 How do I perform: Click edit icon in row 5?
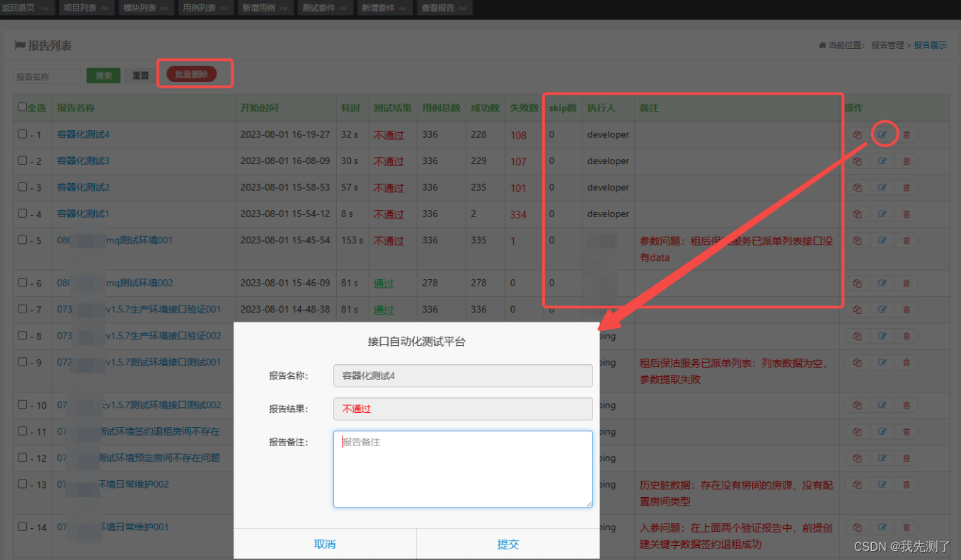tap(882, 240)
